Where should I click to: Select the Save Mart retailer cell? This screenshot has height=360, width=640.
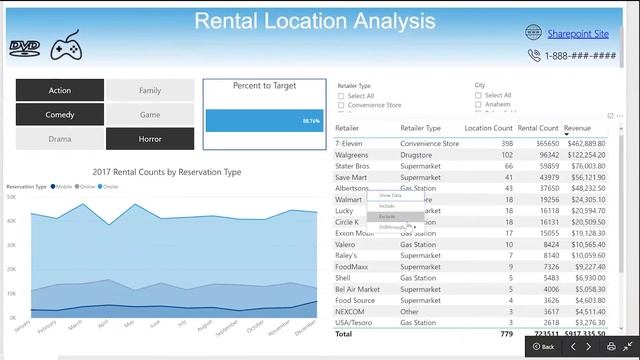click(x=351, y=178)
